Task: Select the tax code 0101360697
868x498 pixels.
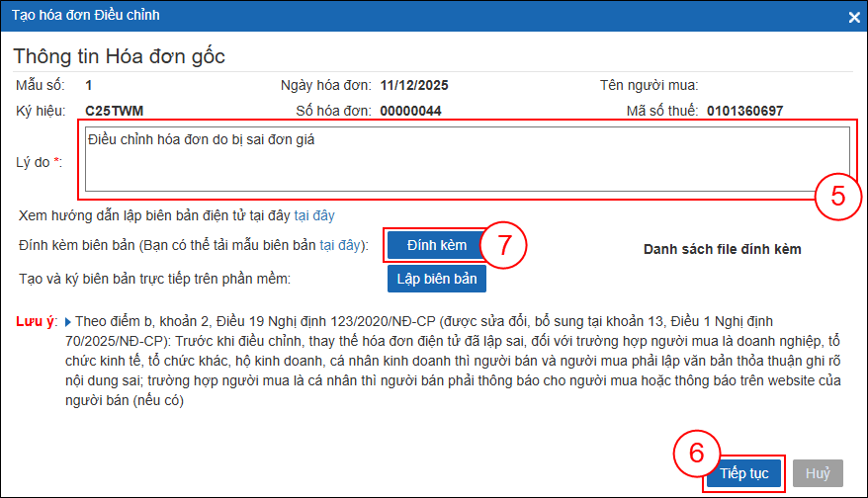Action: click(744, 111)
